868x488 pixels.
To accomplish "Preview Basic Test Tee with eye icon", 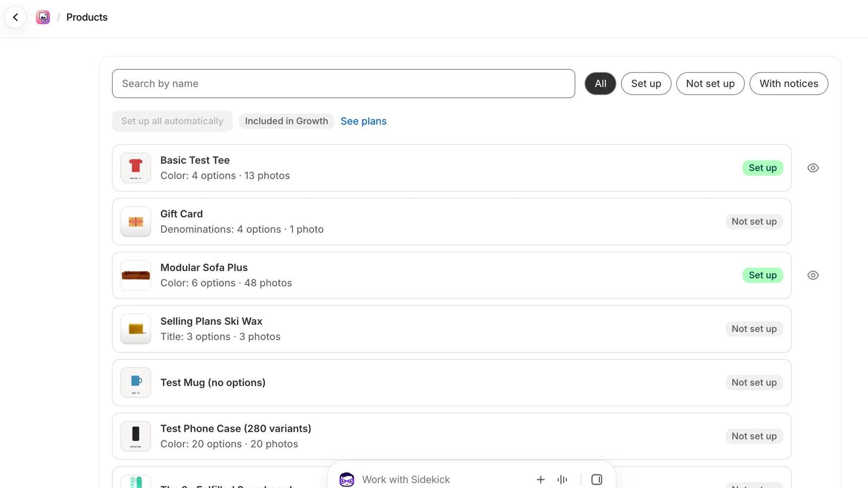I will point(813,168).
